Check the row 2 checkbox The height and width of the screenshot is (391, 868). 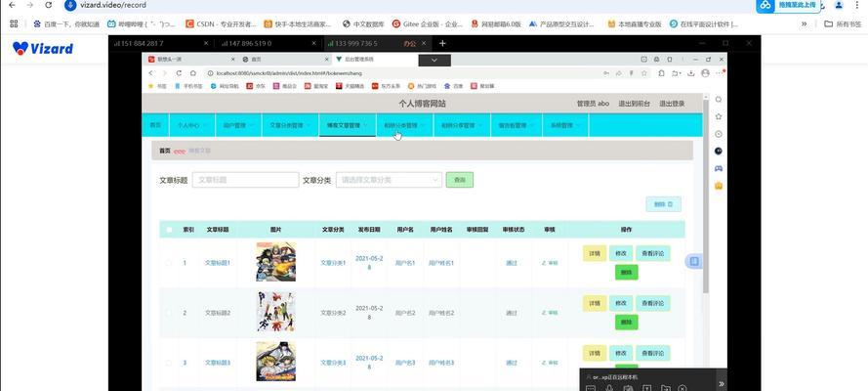pos(169,313)
